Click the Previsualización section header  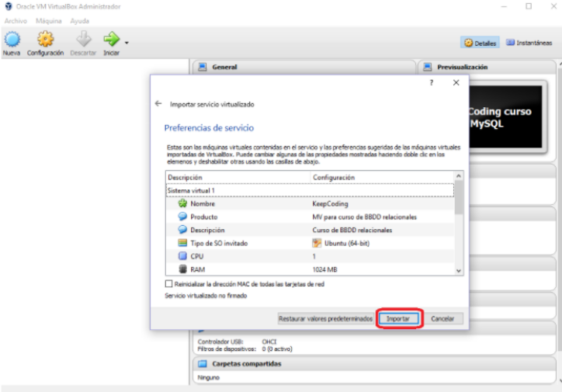point(487,67)
